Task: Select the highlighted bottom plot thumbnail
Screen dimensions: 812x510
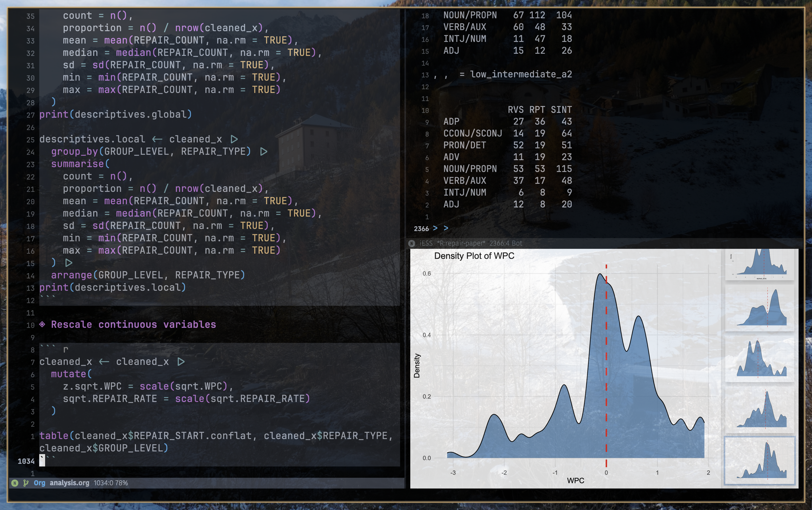Action: [759, 460]
